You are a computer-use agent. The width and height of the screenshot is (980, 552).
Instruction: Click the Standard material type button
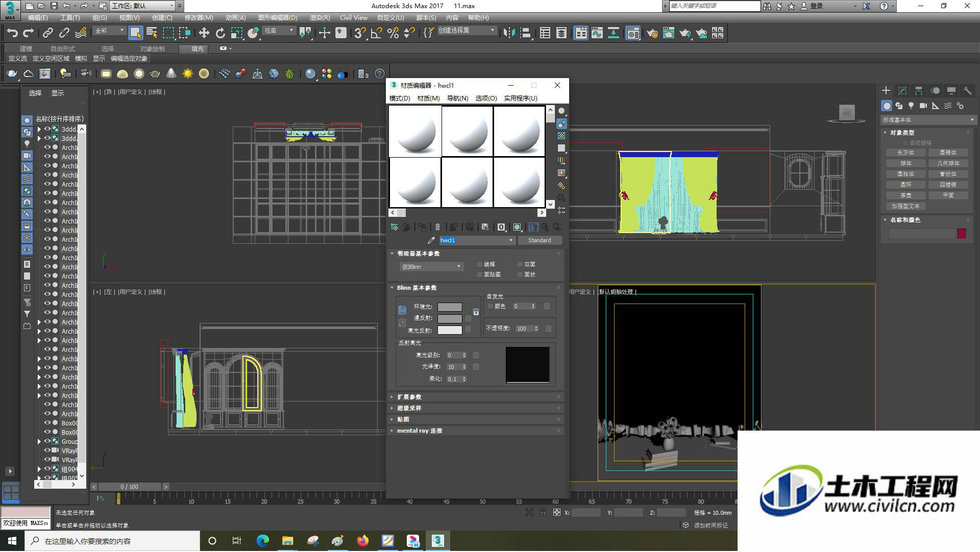coord(540,240)
